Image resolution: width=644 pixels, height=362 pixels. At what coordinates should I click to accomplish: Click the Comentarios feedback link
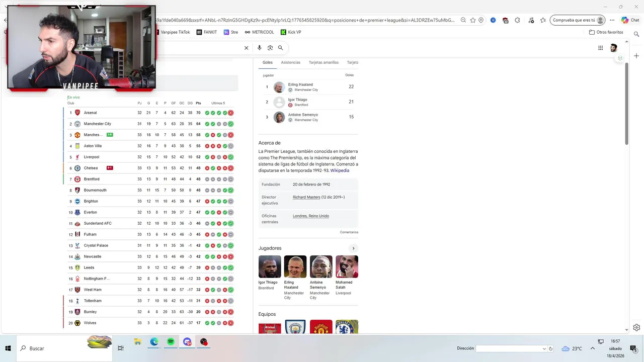(349, 232)
